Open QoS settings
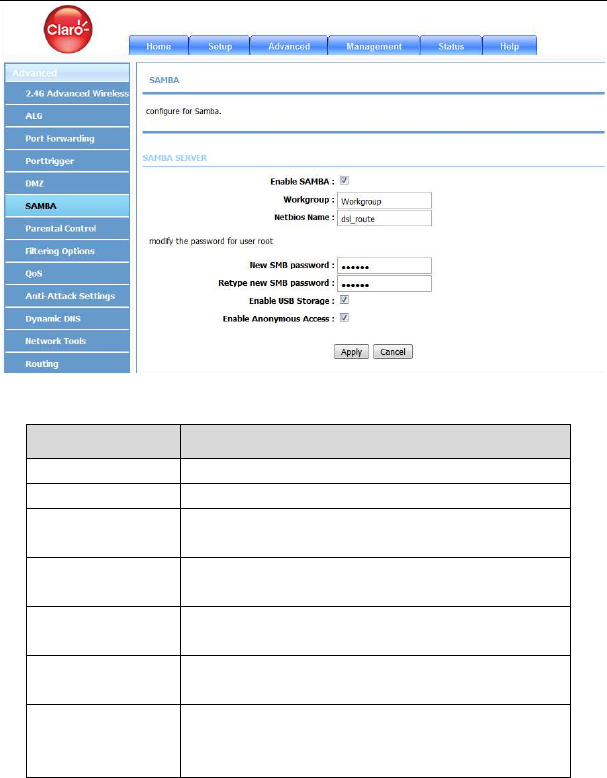This screenshot has width=607, height=778. (67, 273)
